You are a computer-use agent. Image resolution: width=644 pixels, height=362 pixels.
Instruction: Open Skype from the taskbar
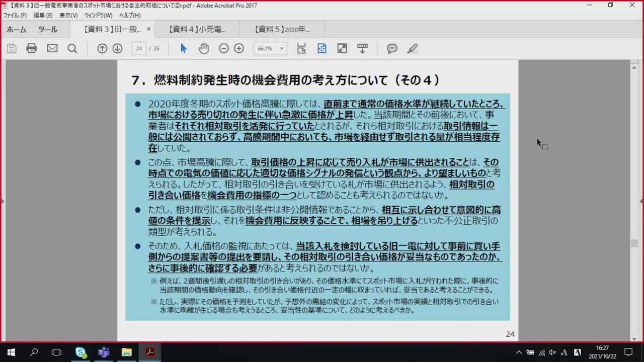click(x=80, y=352)
